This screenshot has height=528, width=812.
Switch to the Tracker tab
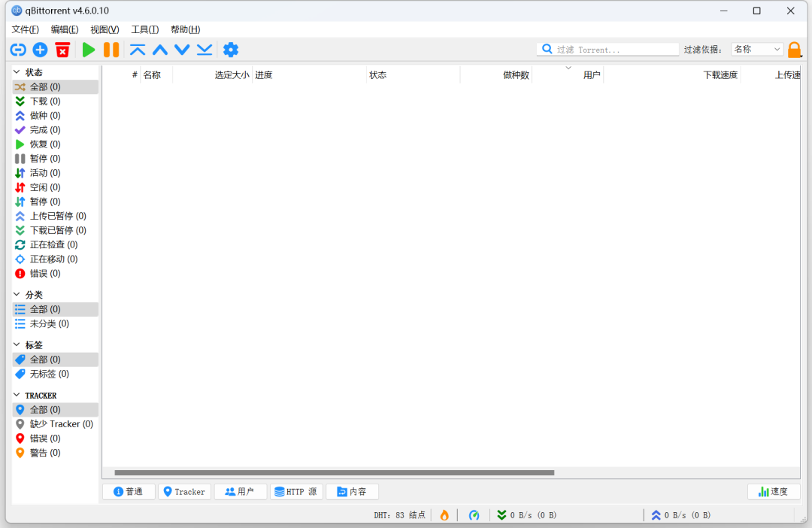click(184, 492)
